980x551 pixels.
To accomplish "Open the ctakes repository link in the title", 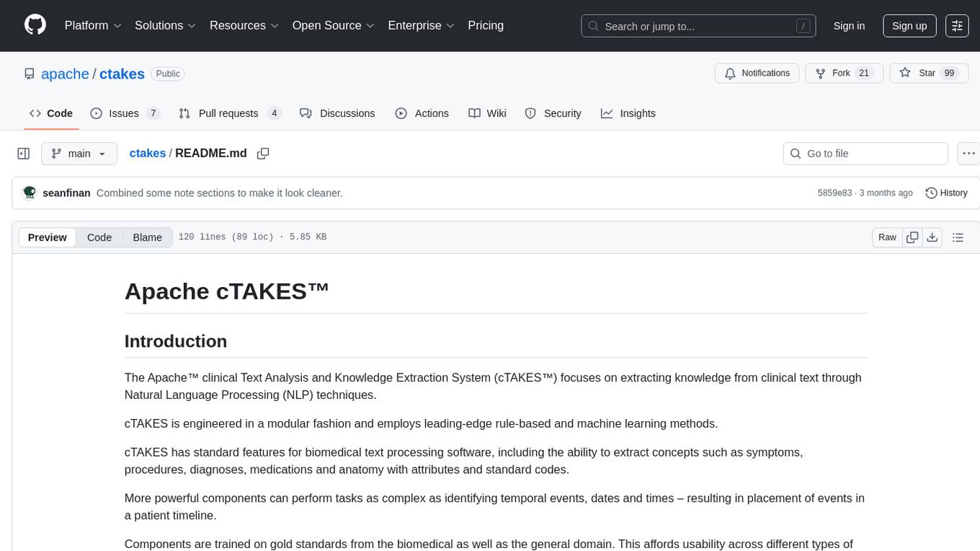I will 122,74.
